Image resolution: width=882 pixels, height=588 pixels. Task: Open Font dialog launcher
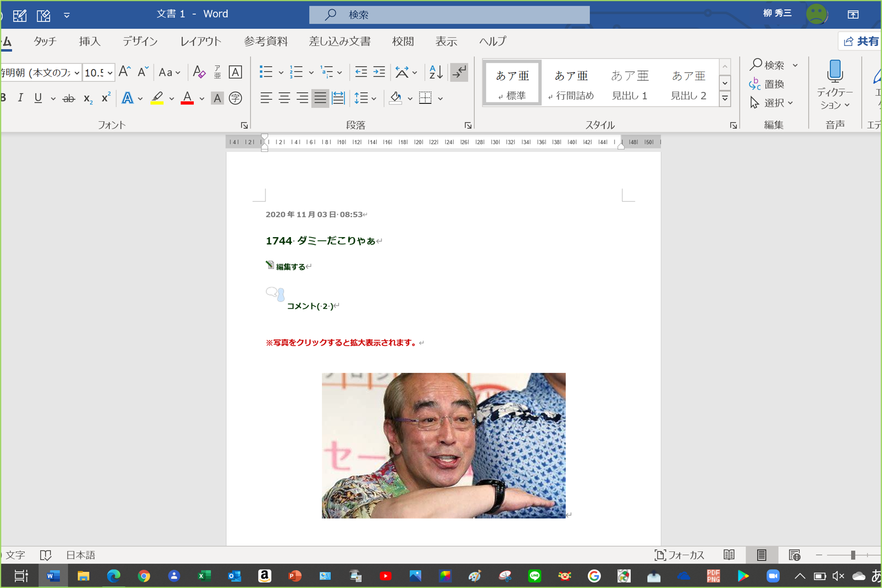click(x=244, y=125)
